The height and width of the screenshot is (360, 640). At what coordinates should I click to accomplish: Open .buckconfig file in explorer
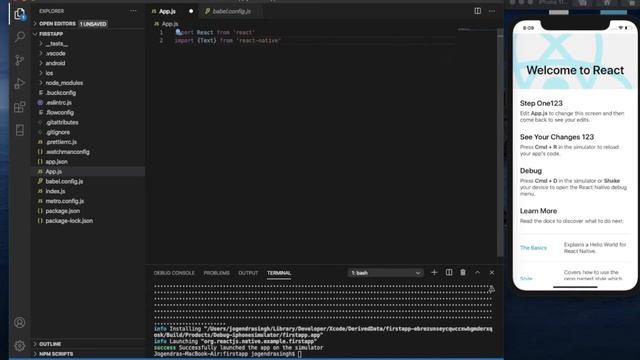[60, 93]
